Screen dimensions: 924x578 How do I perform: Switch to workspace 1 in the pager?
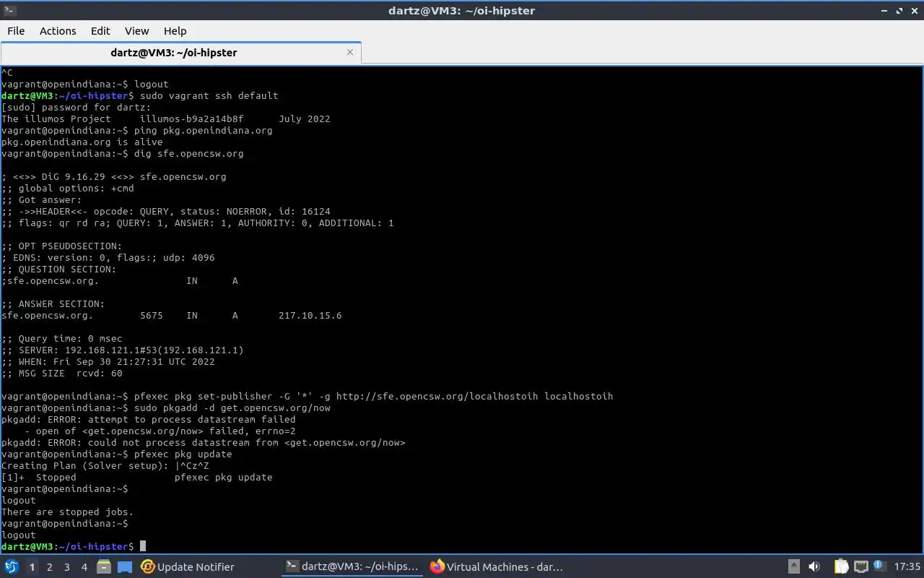[32, 567]
